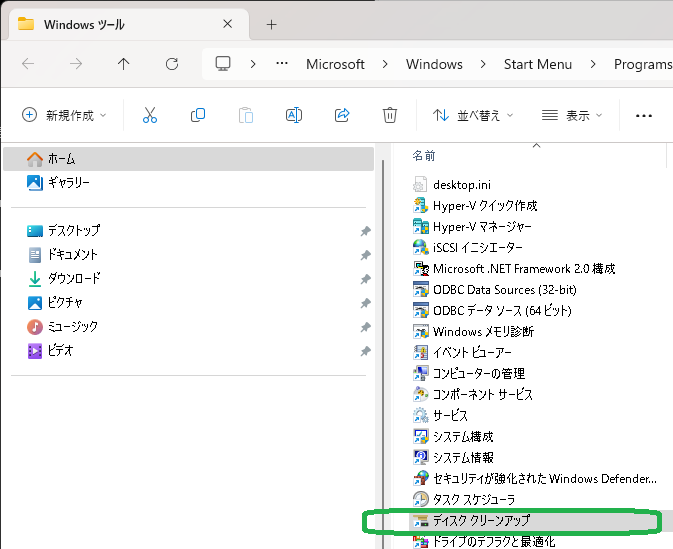Open the 並べ替え sort dropdown
Image resolution: width=673 pixels, height=549 pixels.
[473, 115]
